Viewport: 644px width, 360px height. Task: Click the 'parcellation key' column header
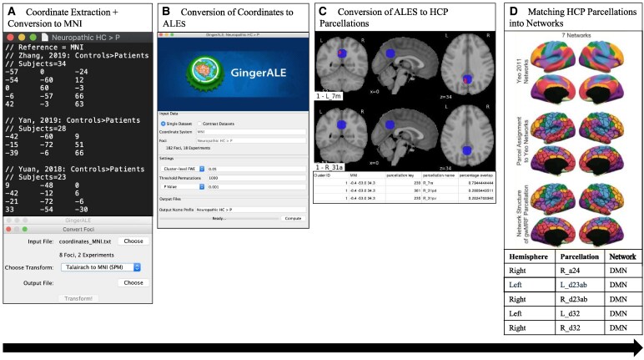pyautogui.click(x=400, y=175)
